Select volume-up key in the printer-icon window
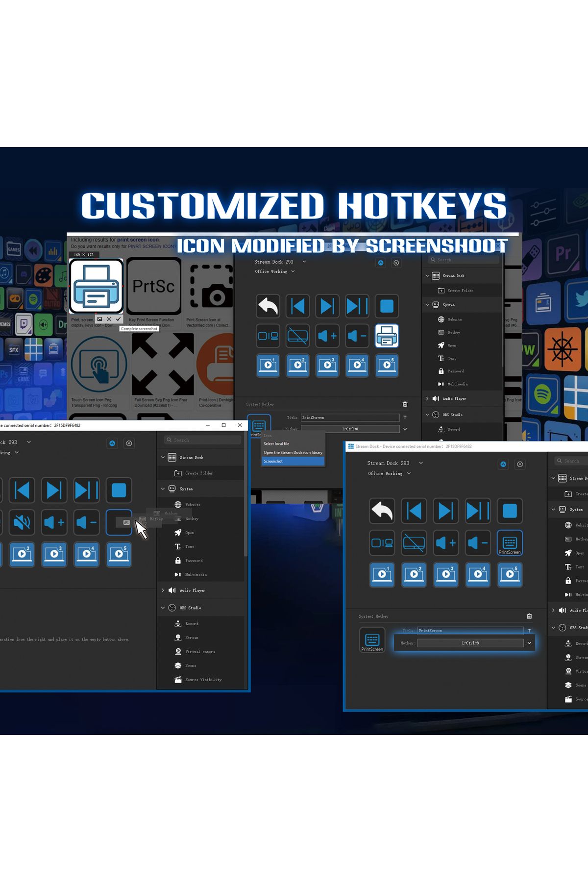Screen dimensions: 588x882 click(328, 336)
